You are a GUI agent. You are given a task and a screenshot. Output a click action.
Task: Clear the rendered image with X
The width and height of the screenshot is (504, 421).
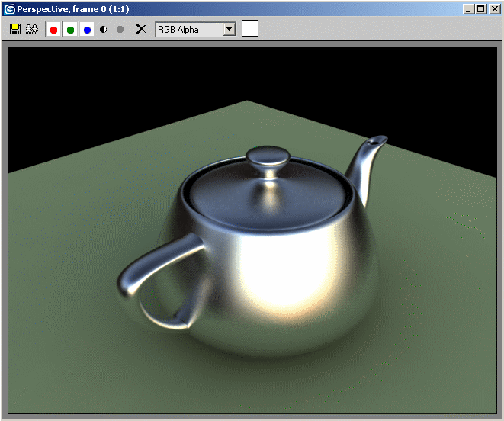coord(141,30)
